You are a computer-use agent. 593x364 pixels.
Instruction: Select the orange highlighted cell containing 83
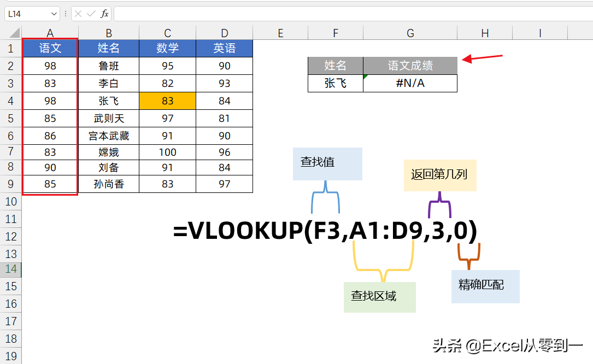(167, 101)
